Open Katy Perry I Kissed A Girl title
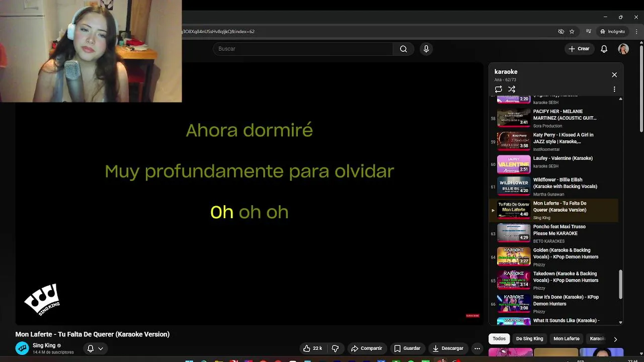644x362 pixels. point(563,138)
